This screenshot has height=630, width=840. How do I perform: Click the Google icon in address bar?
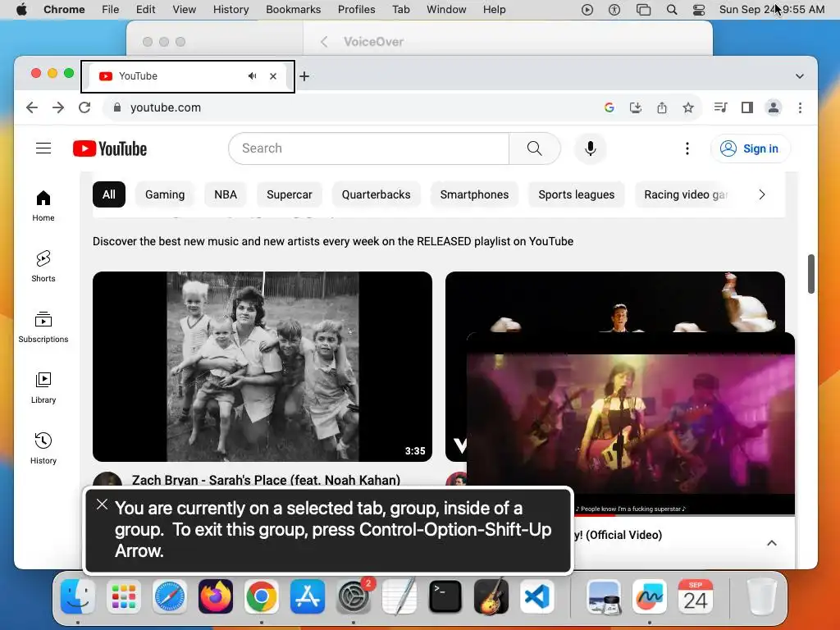pyautogui.click(x=609, y=107)
